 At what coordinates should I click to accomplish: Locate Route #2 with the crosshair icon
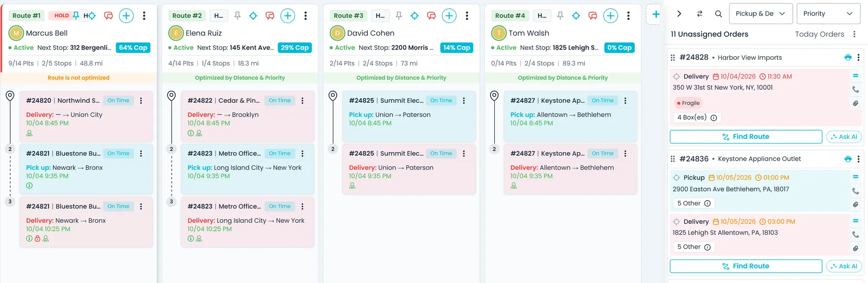[253, 16]
